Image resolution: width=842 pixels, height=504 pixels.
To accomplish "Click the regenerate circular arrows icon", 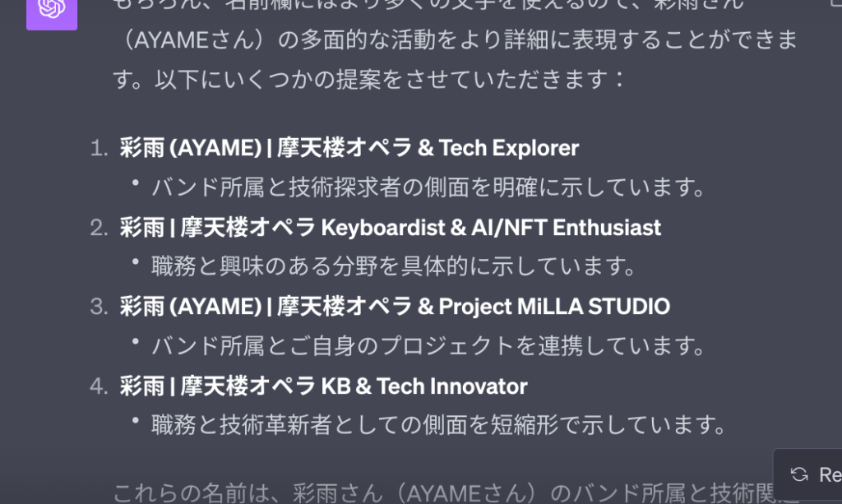I will coord(799,474).
